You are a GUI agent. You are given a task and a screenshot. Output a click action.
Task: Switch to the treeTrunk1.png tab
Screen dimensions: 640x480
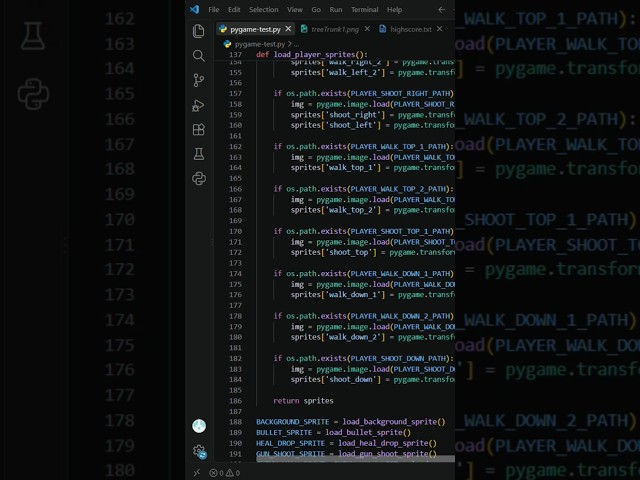click(335, 29)
